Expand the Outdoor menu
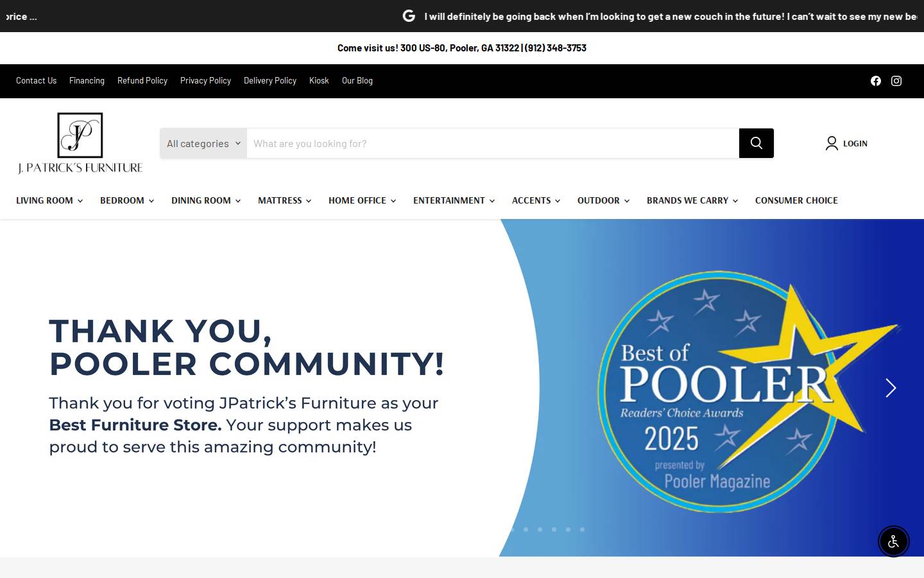 (604, 200)
